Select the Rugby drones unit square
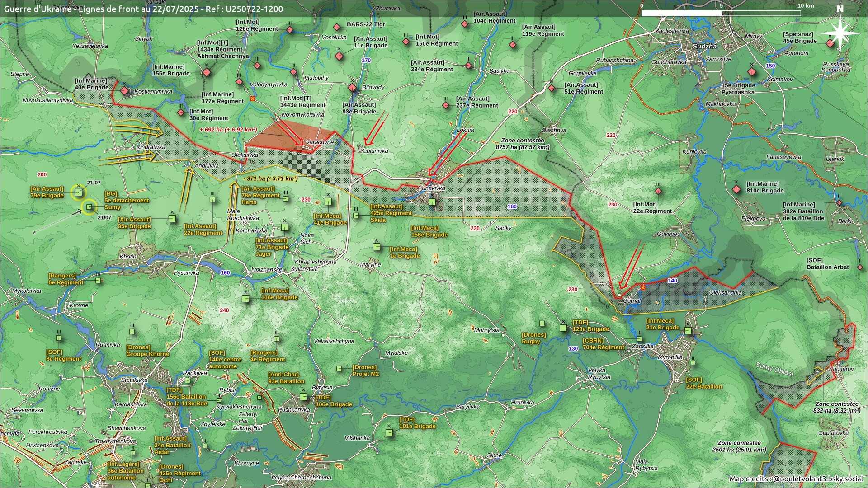The width and height of the screenshot is (868, 488). [542, 324]
